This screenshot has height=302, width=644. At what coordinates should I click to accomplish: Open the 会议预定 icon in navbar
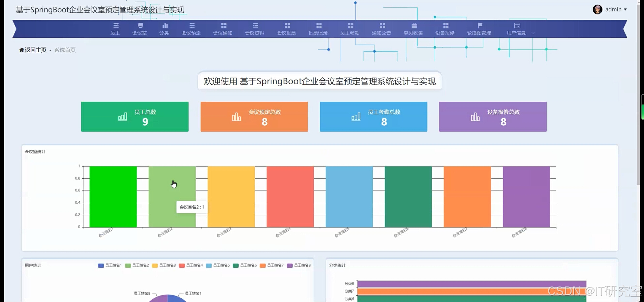click(x=192, y=26)
